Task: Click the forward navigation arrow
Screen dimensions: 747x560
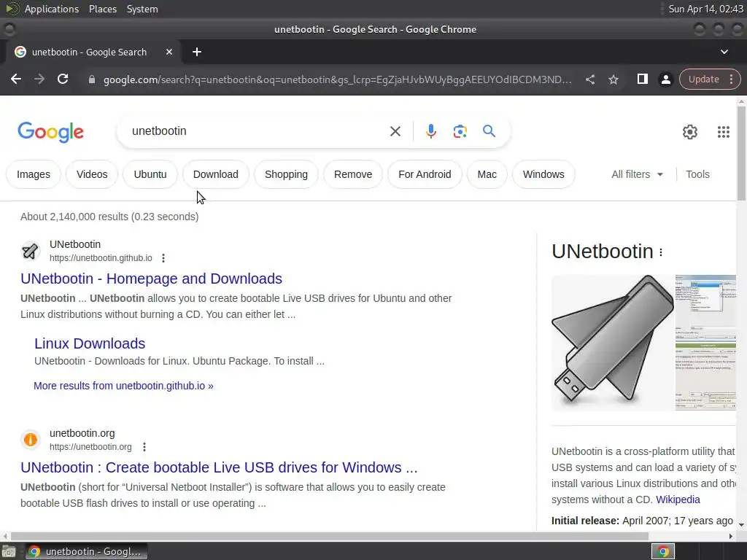Action: [39, 79]
